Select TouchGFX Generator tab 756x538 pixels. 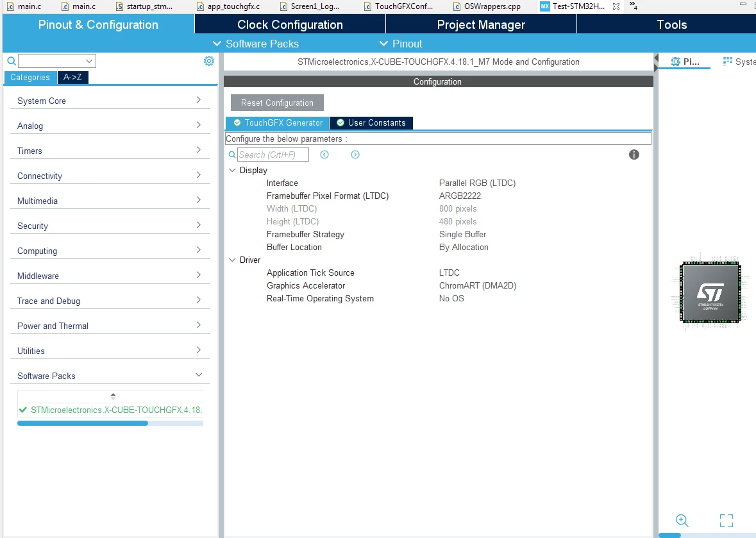pyautogui.click(x=277, y=122)
